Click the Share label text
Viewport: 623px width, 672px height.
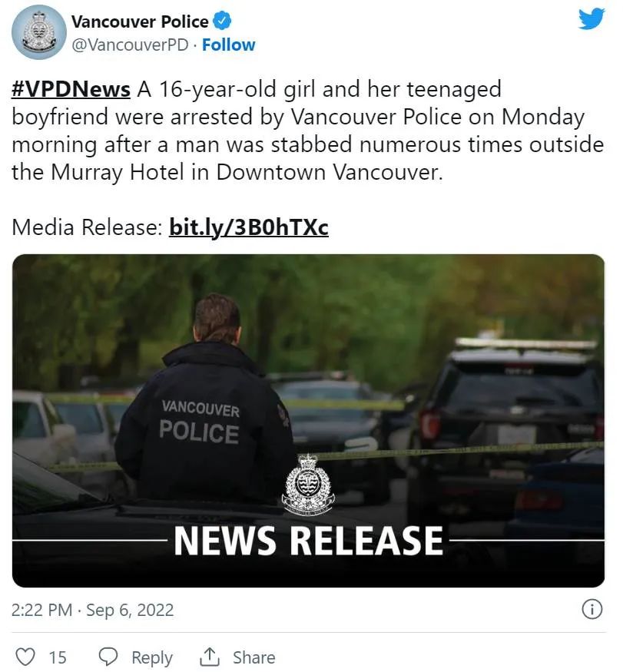(254, 657)
